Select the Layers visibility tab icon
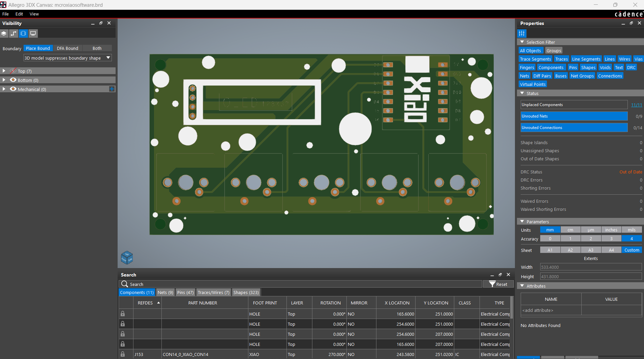The image size is (644, 359). [x=4, y=33]
